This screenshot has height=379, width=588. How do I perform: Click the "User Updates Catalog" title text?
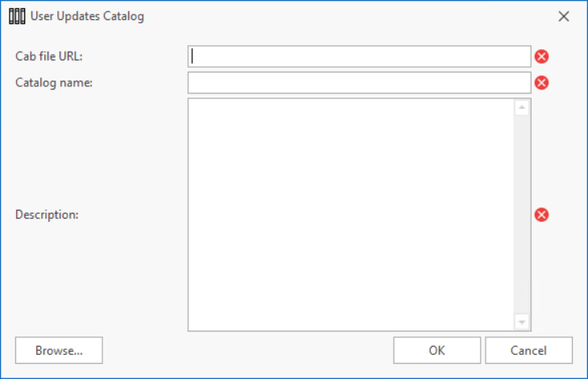[88, 16]
